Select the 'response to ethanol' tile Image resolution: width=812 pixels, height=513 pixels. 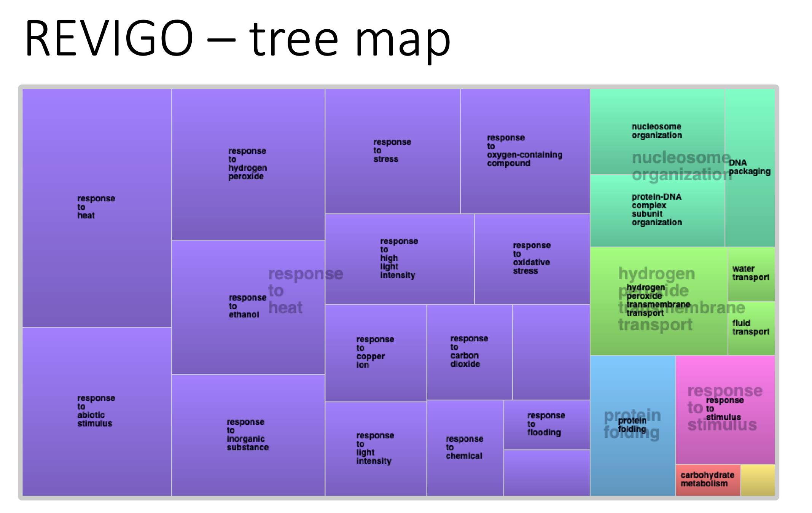[248, 307]
